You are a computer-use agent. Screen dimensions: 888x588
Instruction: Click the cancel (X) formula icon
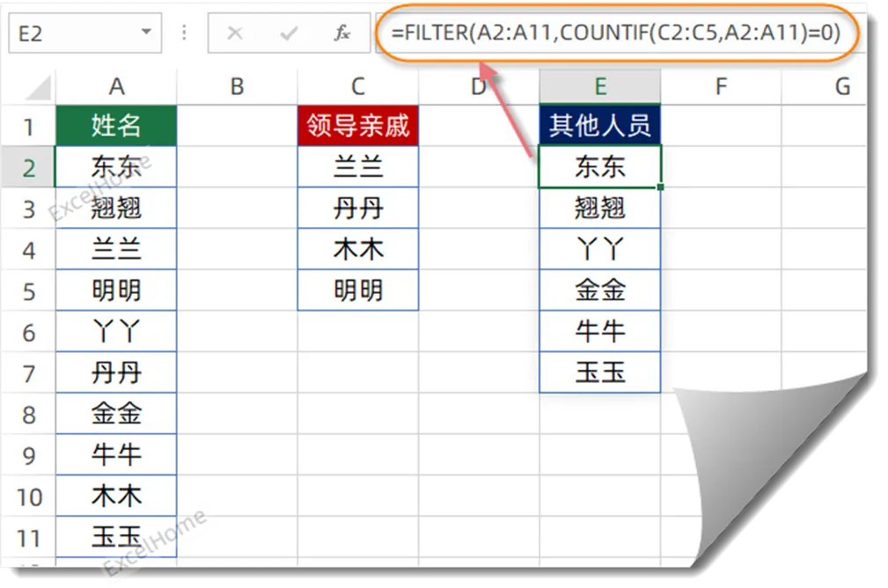pyautogui.click(x=234, y=33)
